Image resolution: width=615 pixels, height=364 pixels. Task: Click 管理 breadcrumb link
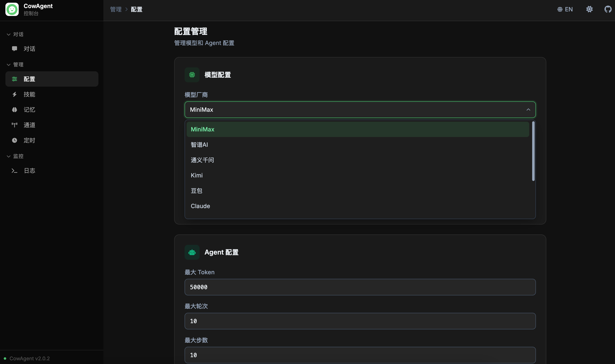pos(116,9)
